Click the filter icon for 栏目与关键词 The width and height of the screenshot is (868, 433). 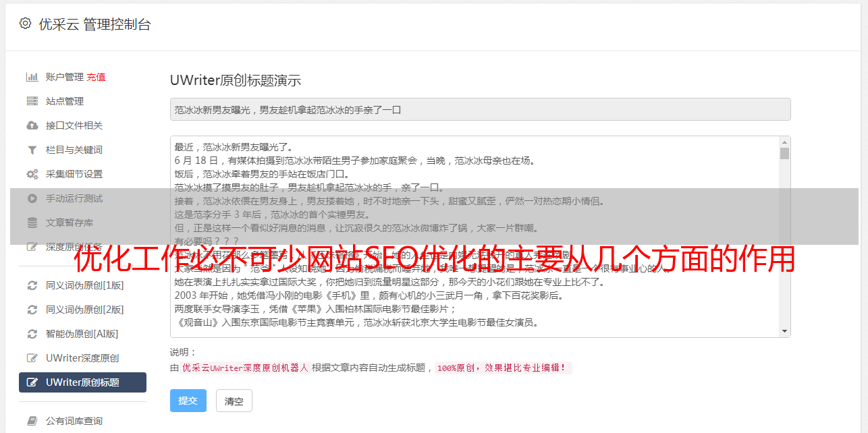tap(32, 150)
